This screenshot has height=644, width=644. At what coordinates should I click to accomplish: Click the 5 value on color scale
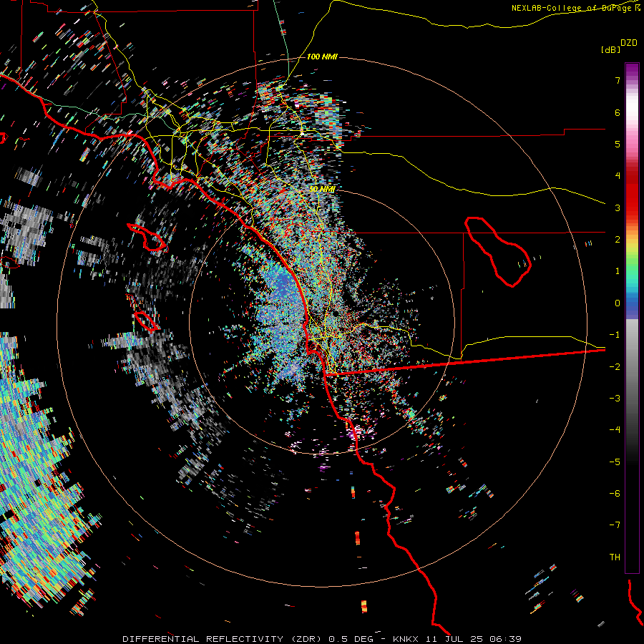click(618, 144)
